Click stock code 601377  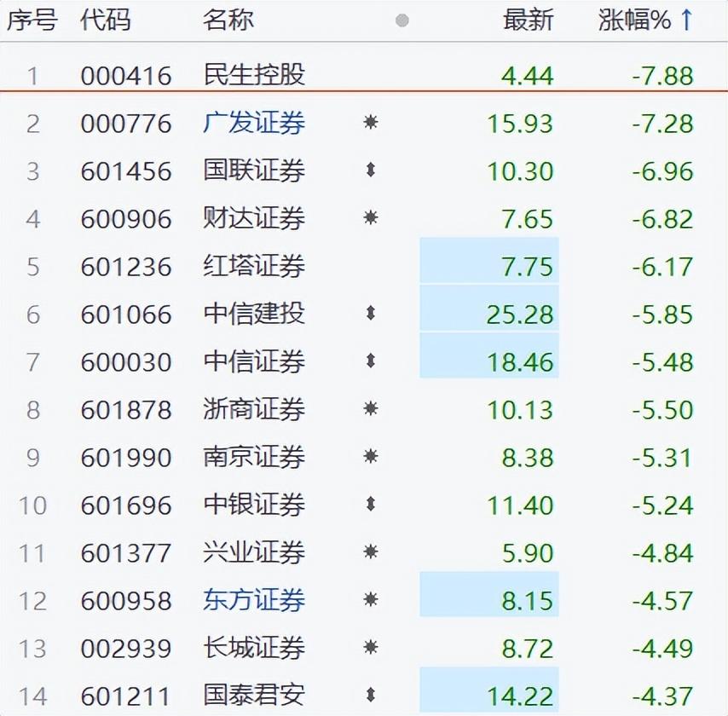[x=126, y=553]
